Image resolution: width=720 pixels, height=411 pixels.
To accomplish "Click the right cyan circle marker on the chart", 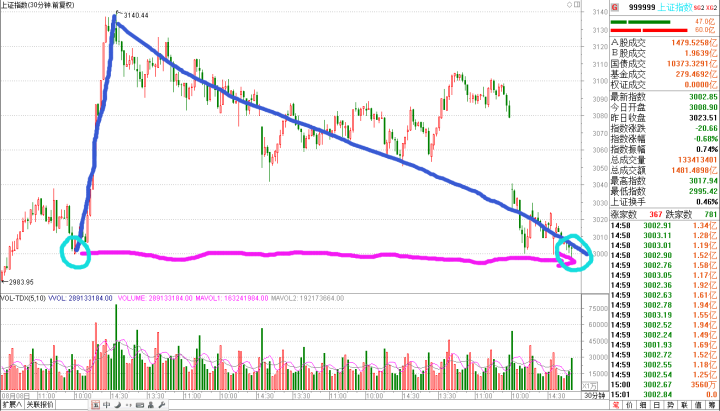I will tap(571, 252).
